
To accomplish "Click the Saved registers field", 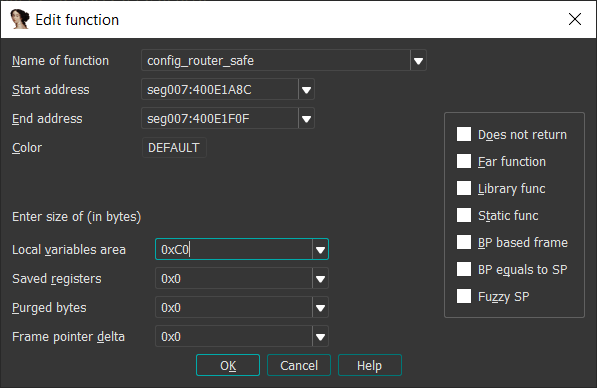I will point(234,278).
